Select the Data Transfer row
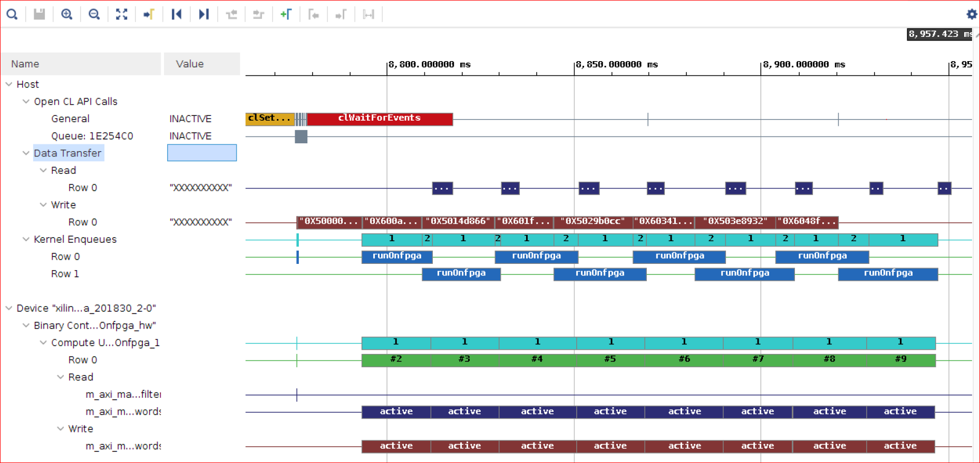The height and width of the screenshot is (463, 980). (x=67, y=153)
